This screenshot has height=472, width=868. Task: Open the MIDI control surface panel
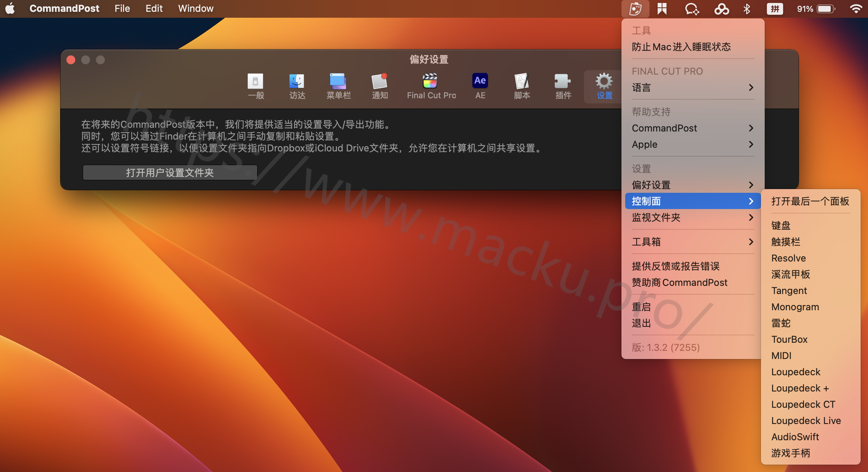pos(811,356)
